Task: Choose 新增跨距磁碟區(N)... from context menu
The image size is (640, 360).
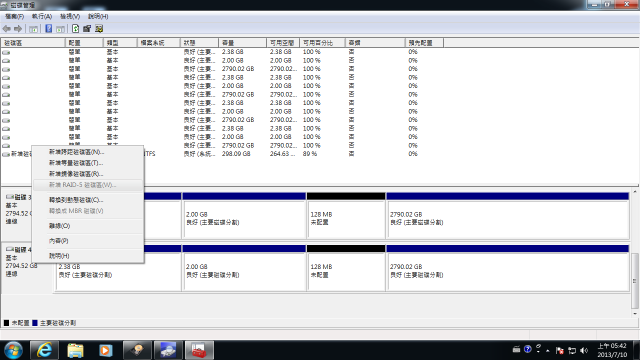Action: click(88, 152)
